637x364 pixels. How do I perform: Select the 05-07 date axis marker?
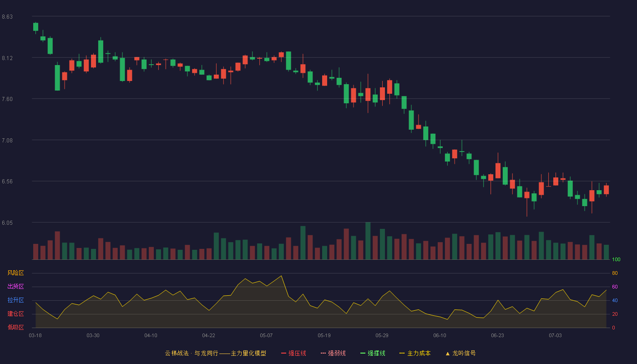[267, 335]
